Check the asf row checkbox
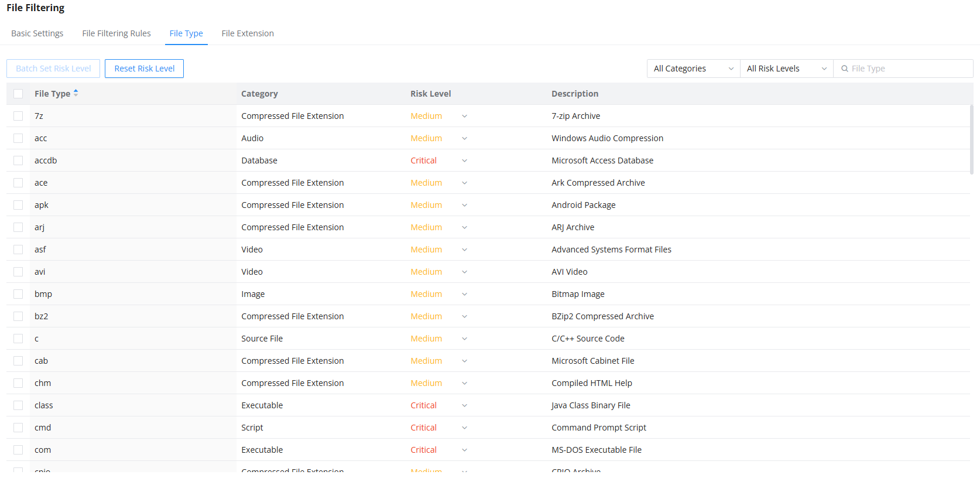 [18, 250]
